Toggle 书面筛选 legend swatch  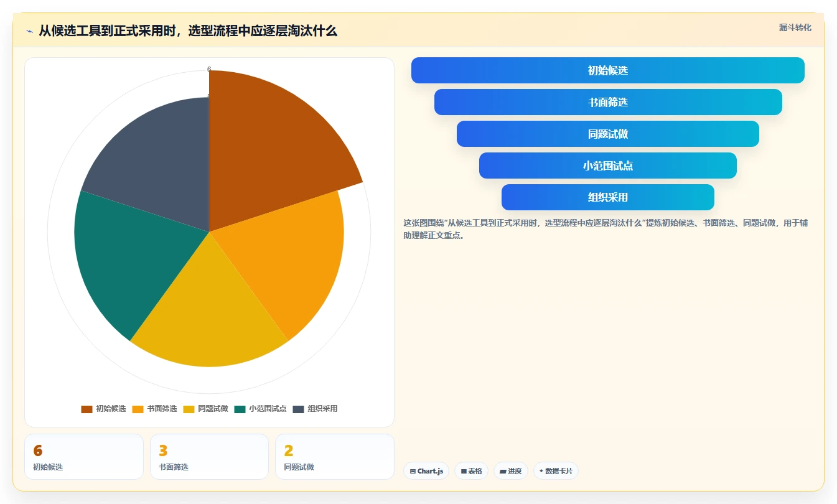[x=138, y=409]
